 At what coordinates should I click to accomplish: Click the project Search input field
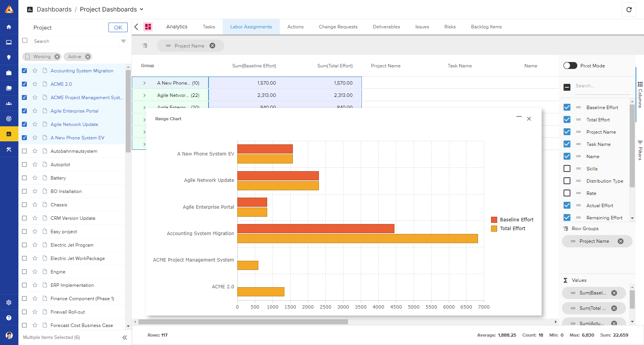[76, 41]
